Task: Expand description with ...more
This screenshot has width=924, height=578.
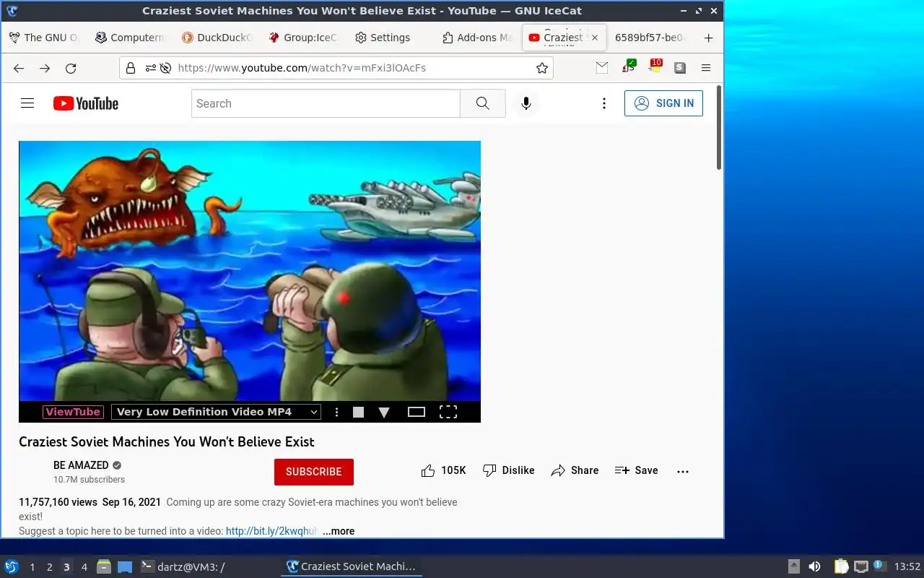Action: [x=339, y=531]
